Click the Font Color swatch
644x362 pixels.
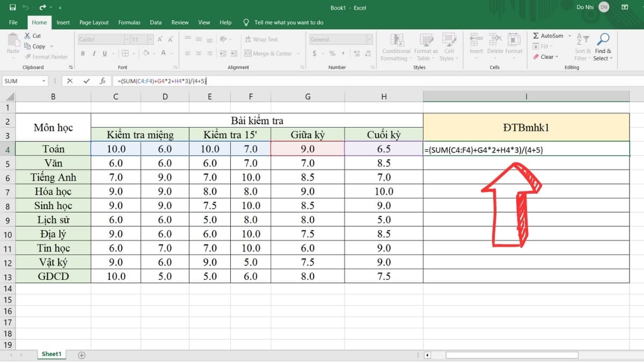click(x=164, y=54)
